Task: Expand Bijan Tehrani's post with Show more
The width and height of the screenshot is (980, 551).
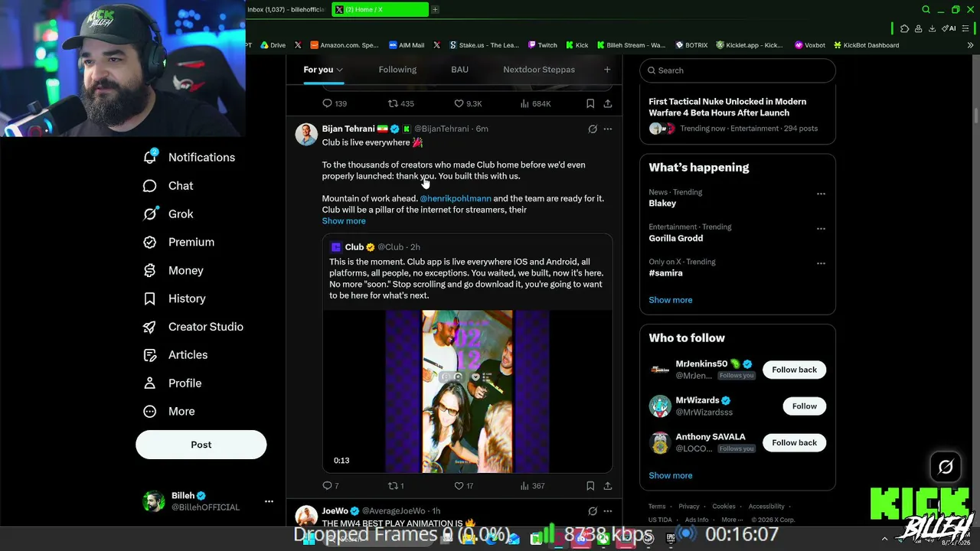Action: [x=344, y=221]
